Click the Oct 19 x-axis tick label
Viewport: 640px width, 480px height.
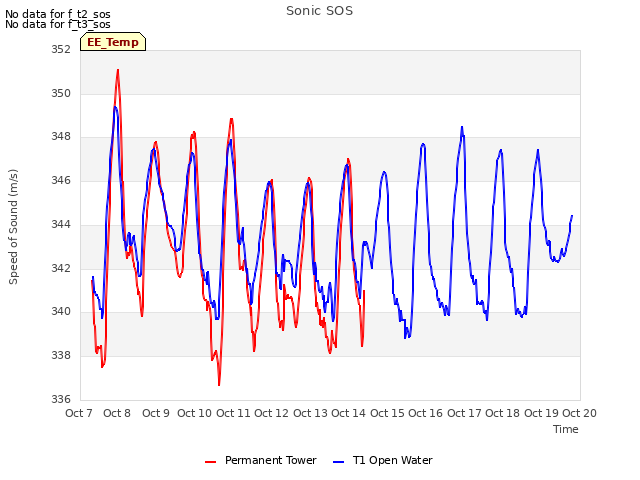pyautogui.click(x=541, y=413)
